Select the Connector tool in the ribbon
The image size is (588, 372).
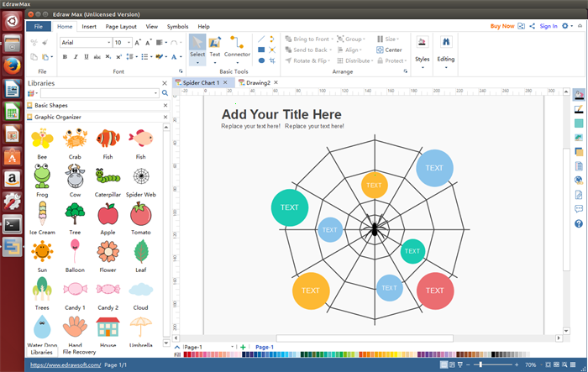click(x=237, y=47)
